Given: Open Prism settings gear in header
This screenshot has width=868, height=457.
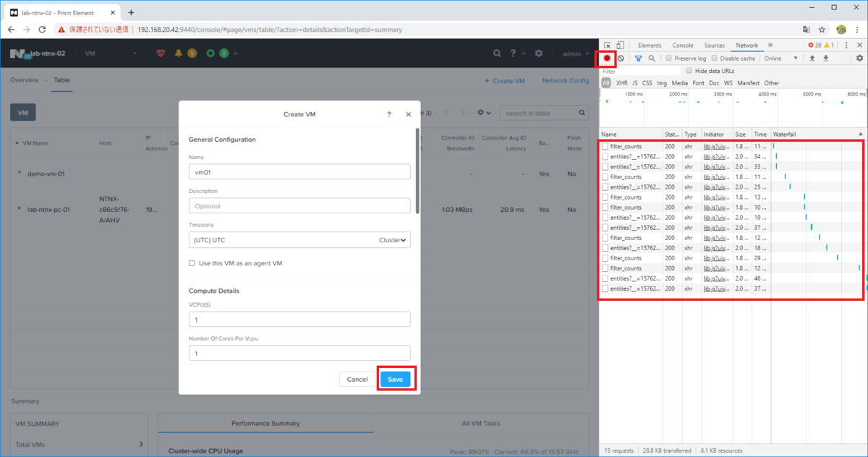Looking at the screenshot, I should [x=538, y=54].
